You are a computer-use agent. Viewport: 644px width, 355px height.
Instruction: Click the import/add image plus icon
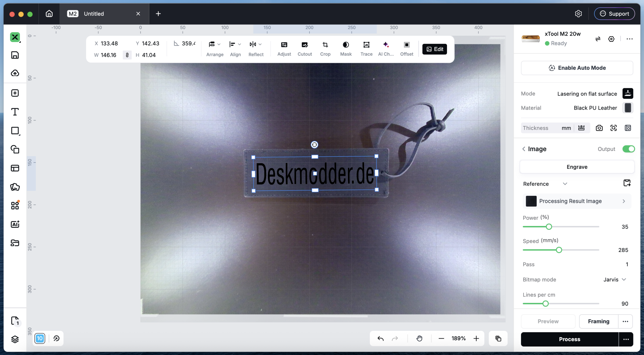pos(15,93)
